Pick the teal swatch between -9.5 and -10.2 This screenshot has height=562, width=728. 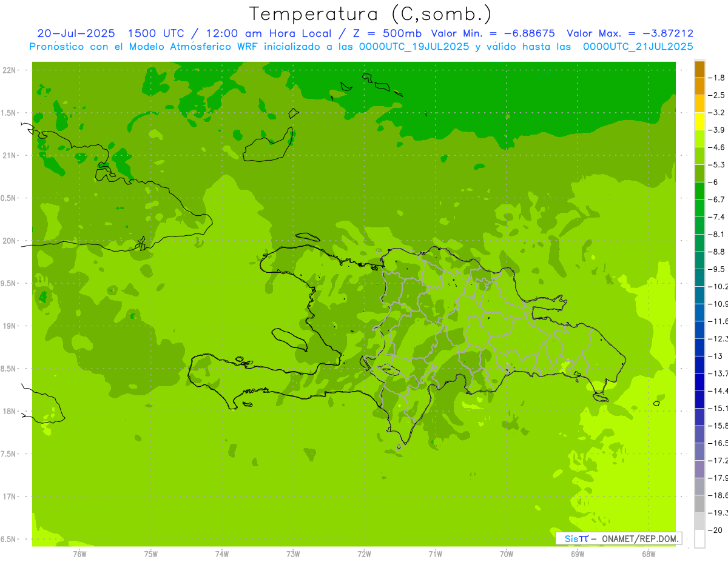699,278
